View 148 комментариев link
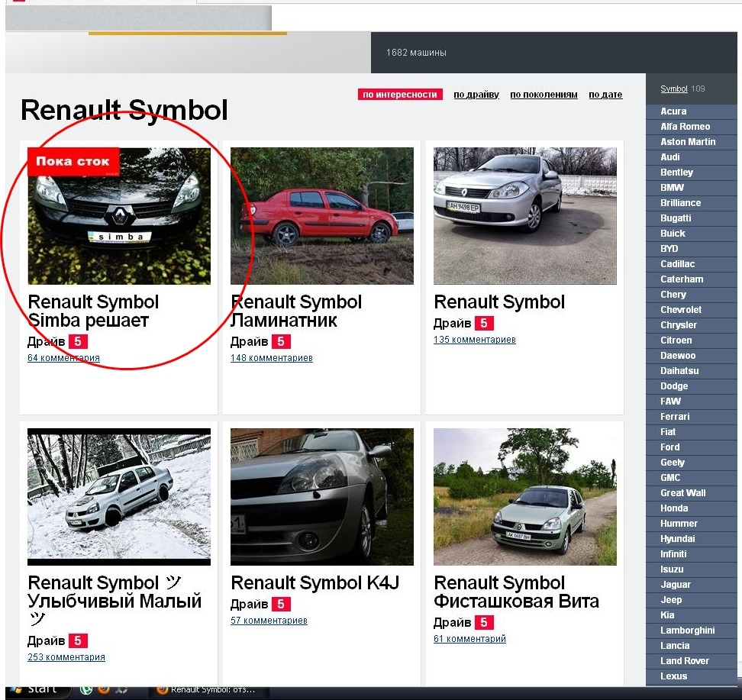 pyautogui.click(x=272, y=358)
